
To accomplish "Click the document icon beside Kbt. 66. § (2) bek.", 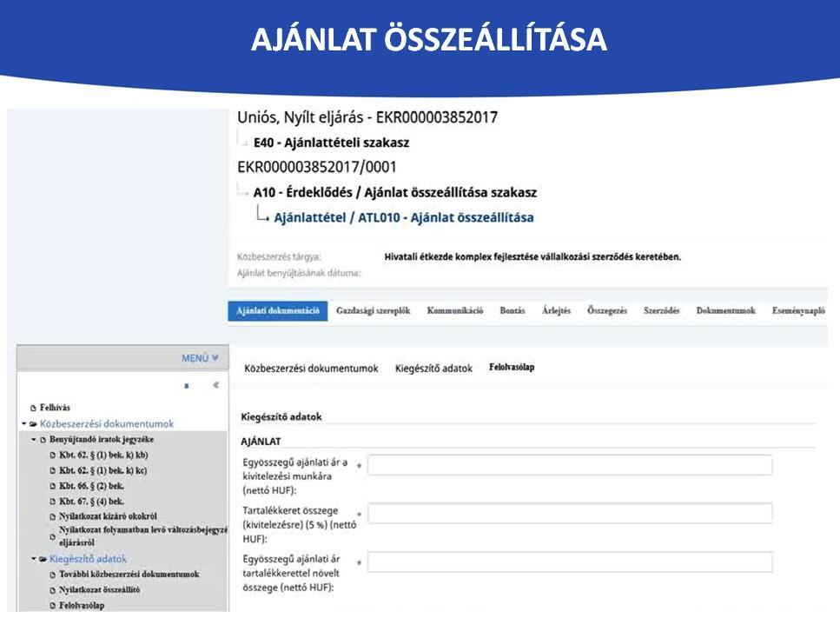I will point(52,487).
